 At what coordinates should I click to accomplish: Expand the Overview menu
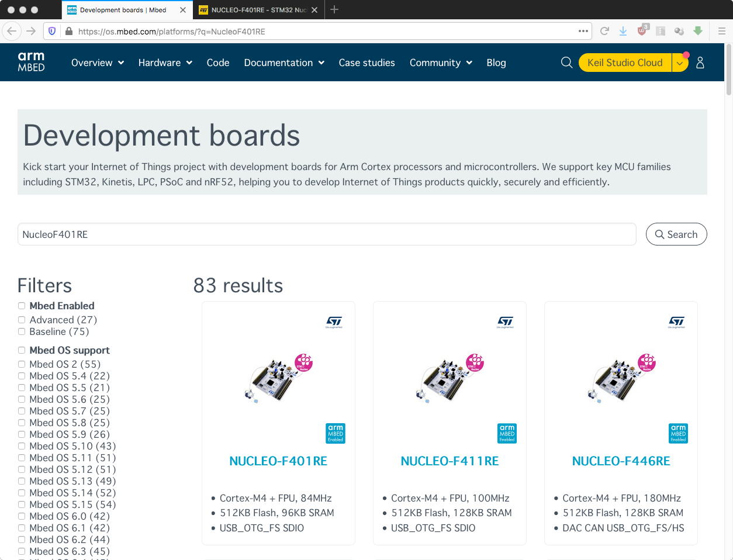coord(98,63)
